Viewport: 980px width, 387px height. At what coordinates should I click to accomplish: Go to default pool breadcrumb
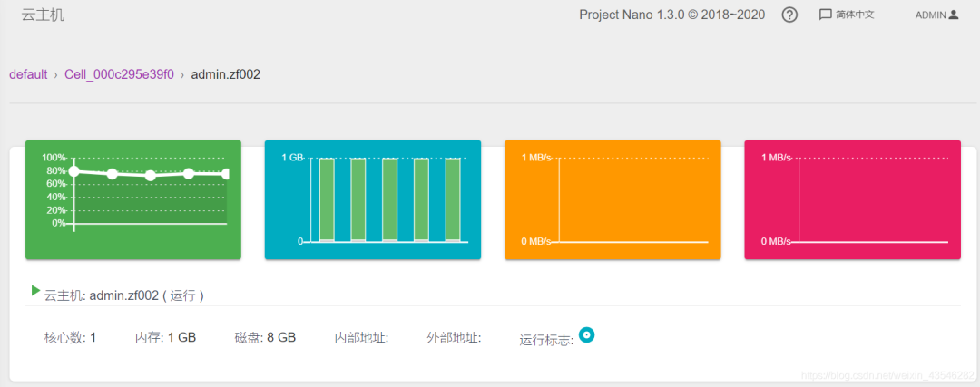tap(28, 75)
